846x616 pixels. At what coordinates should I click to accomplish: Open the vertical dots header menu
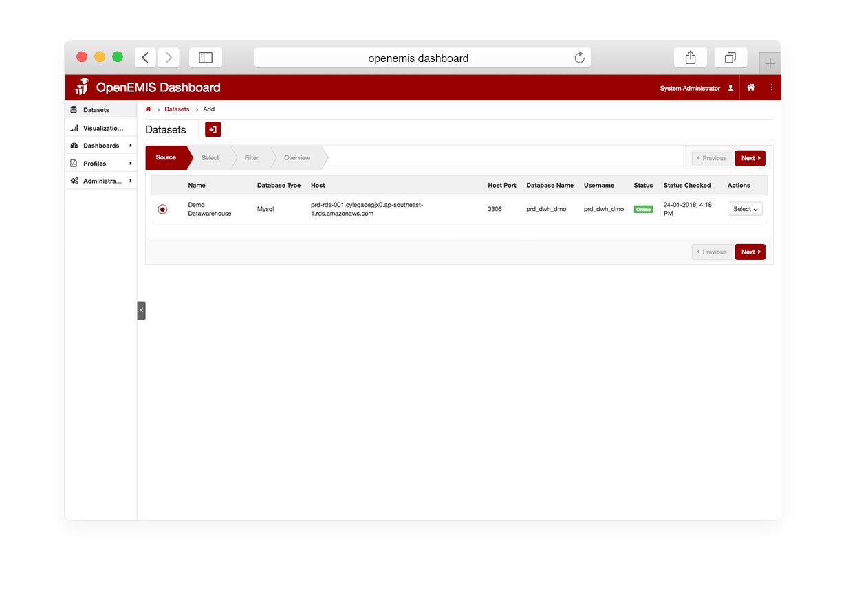[772, 87]
